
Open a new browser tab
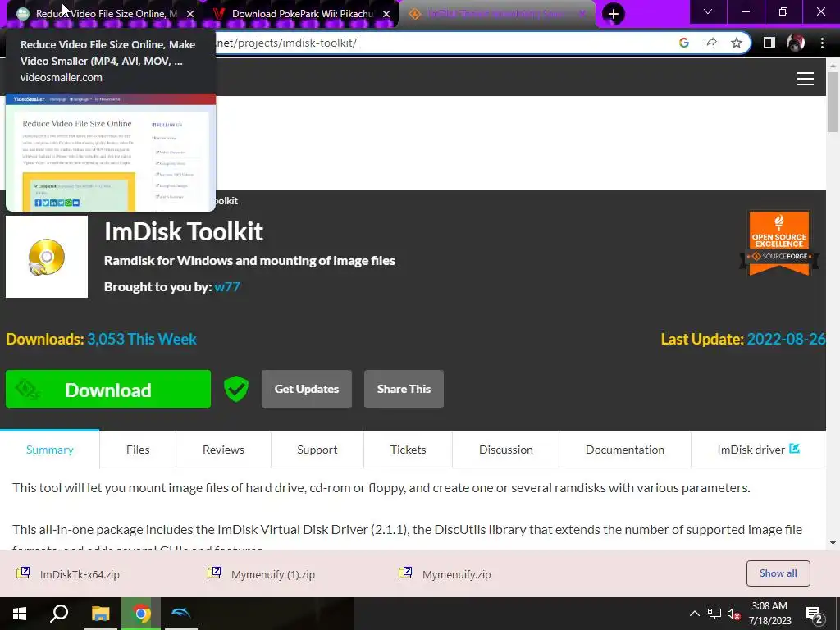[x=614, y=14]
